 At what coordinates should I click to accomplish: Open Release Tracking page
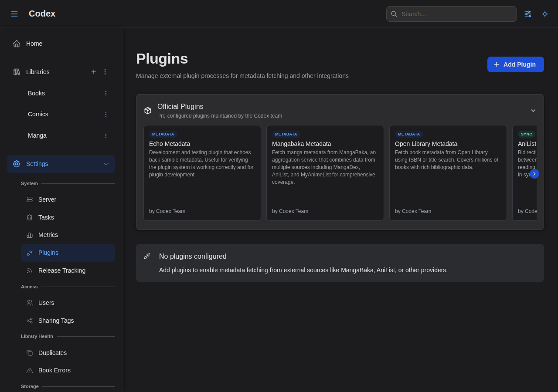click(68, 270)
